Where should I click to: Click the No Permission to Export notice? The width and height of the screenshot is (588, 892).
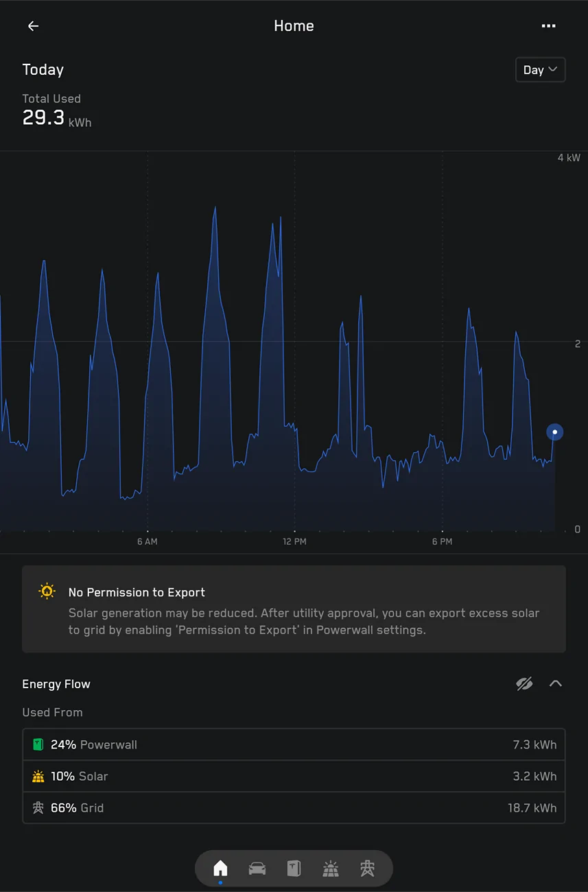(294, 609)
